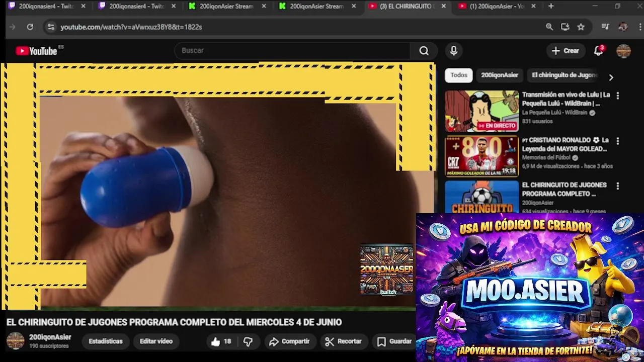The height and width of the screenshot is (362, 644).
Task: Open 'Memorias del Fútbol' channel link
Action: [x=546, y=157]
